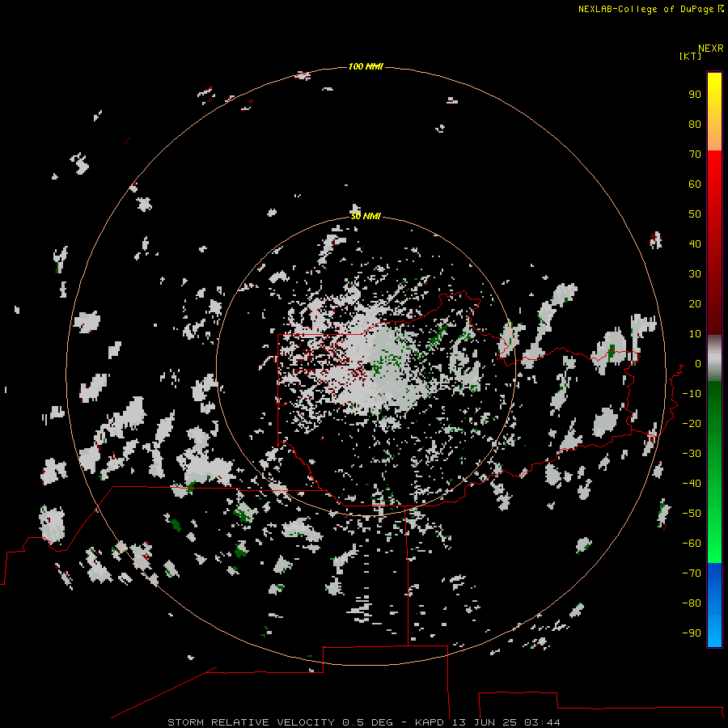The image size is (728, 728).
Task: Click the 20 value on the velocity scale
Action: [695, 303]
